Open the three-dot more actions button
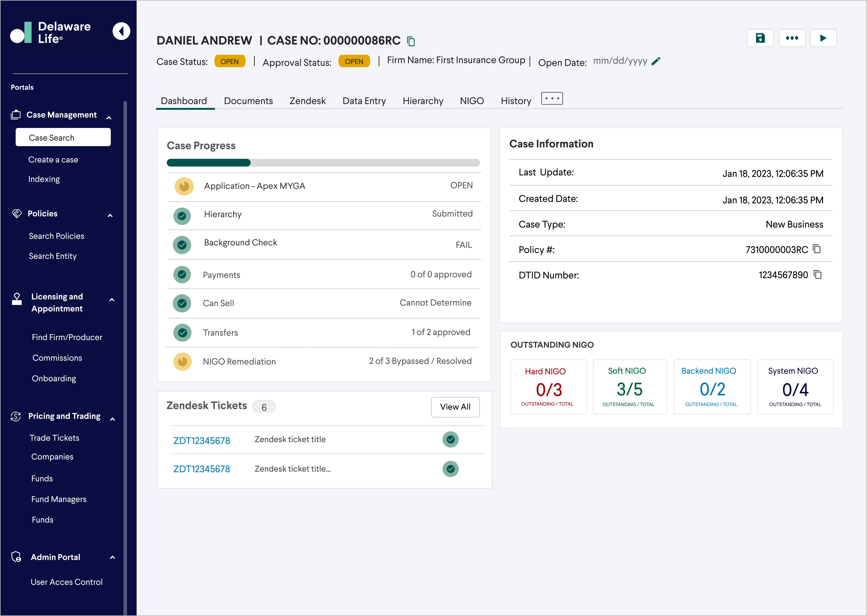 (792, 38)
